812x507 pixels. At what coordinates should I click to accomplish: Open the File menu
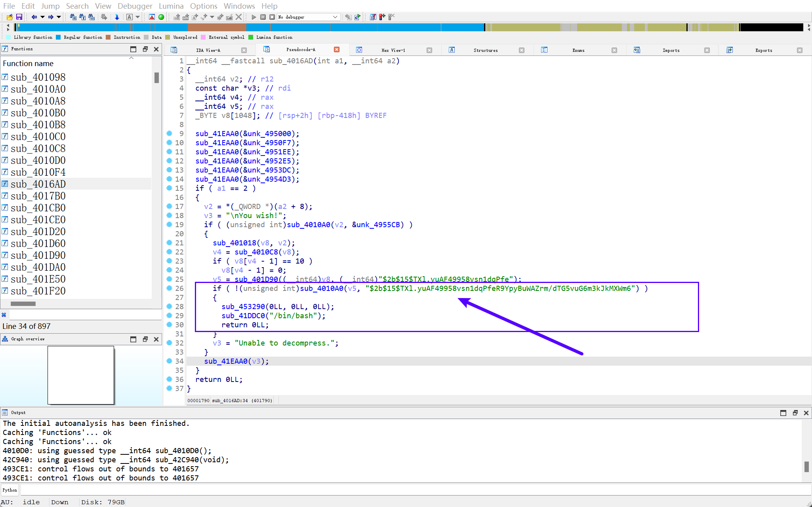pos(9,6)
